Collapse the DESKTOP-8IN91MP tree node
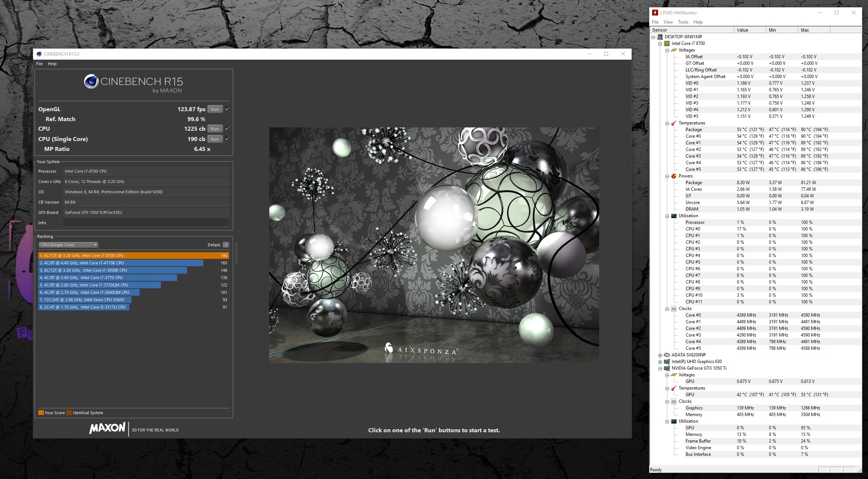868x479 pixels. click(653, 37)
